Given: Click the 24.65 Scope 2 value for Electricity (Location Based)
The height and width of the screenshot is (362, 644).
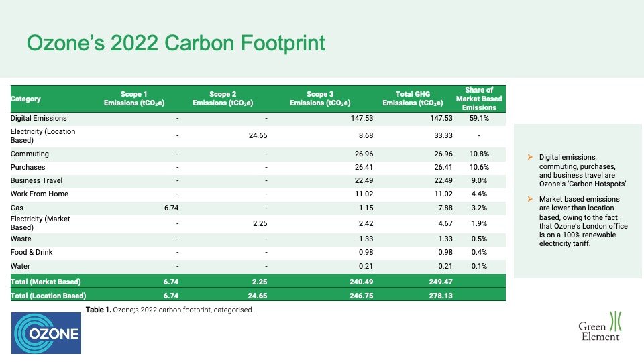Looking at the screenshot, I should tap(258, 136).
